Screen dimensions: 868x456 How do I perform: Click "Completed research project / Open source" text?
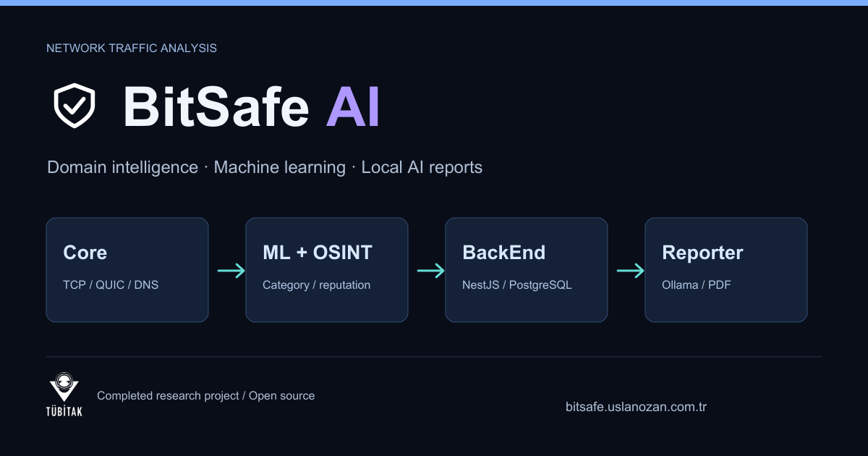(206, 396)
